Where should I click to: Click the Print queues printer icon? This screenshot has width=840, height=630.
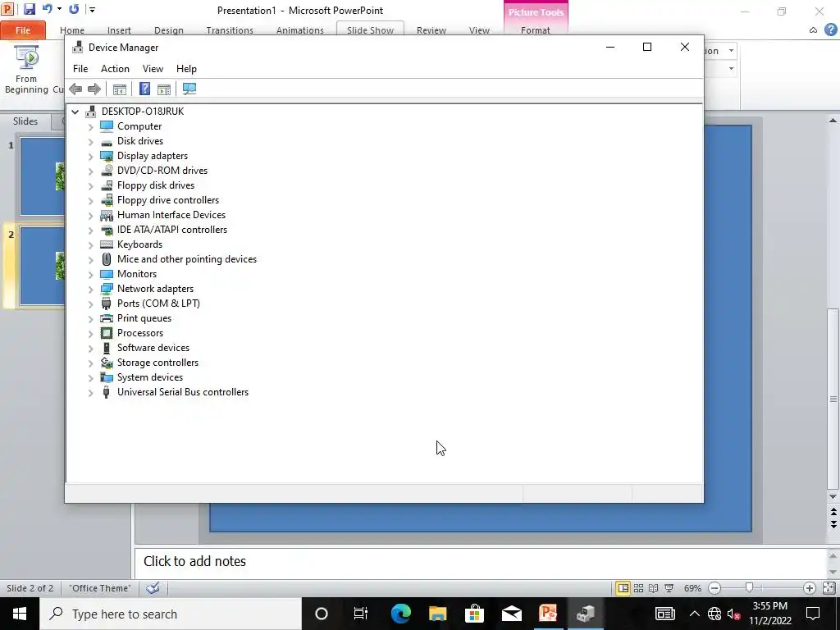coord(107,318)
